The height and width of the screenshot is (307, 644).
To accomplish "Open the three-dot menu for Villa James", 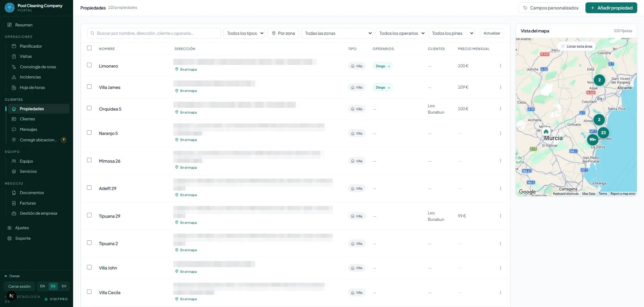I will [x=500, y=87].
